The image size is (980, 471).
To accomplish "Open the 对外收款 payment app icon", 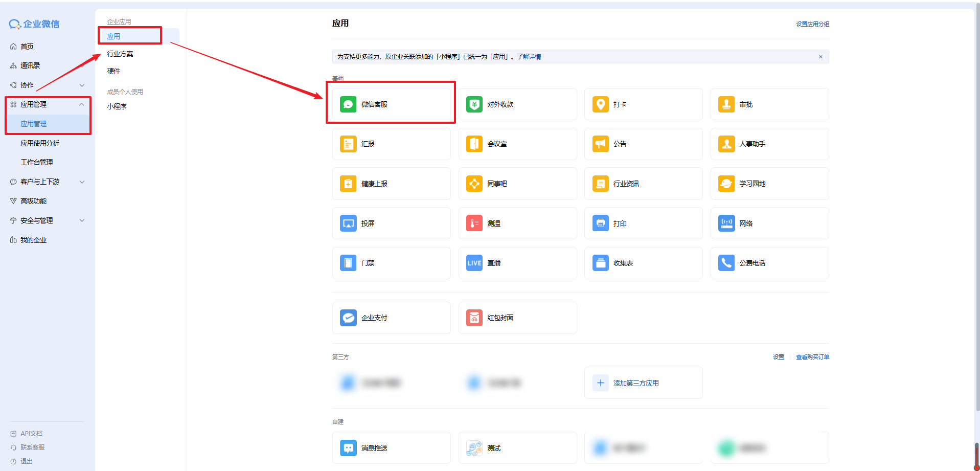I will click(474, 104).
